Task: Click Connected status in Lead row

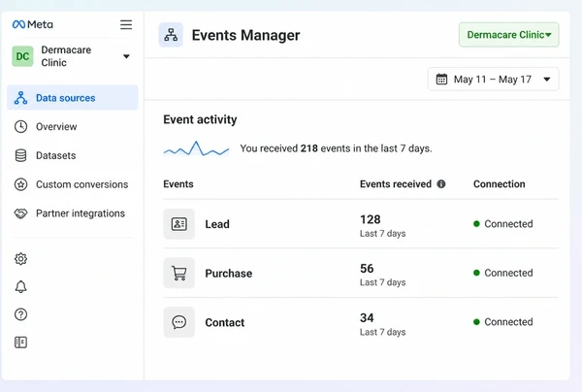Action: pyautogui.click(x=502, y=224)
